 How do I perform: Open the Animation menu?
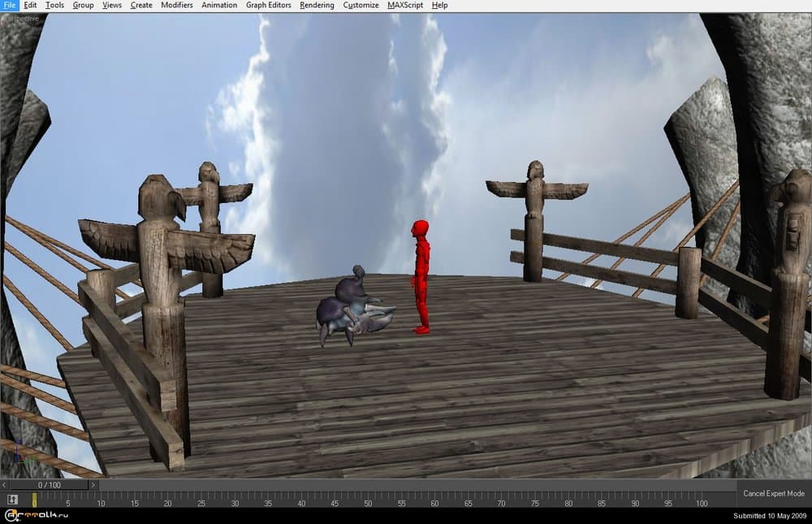click(x=219, y=5)
